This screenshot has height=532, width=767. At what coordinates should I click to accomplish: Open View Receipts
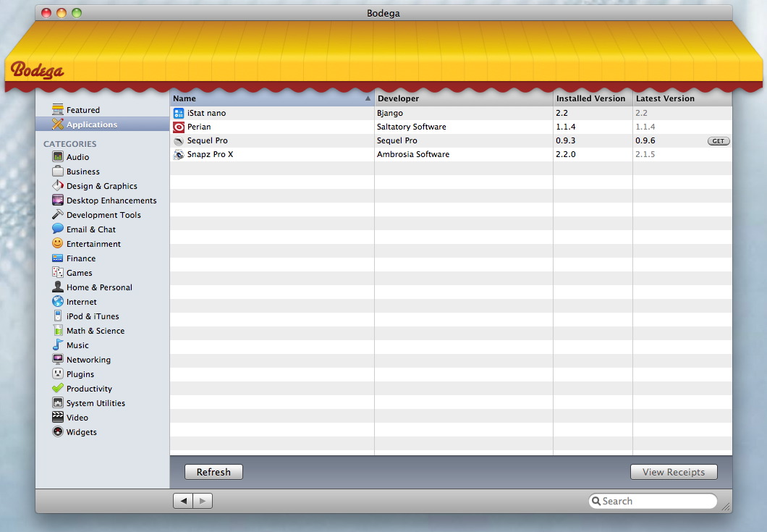point(674,473)
